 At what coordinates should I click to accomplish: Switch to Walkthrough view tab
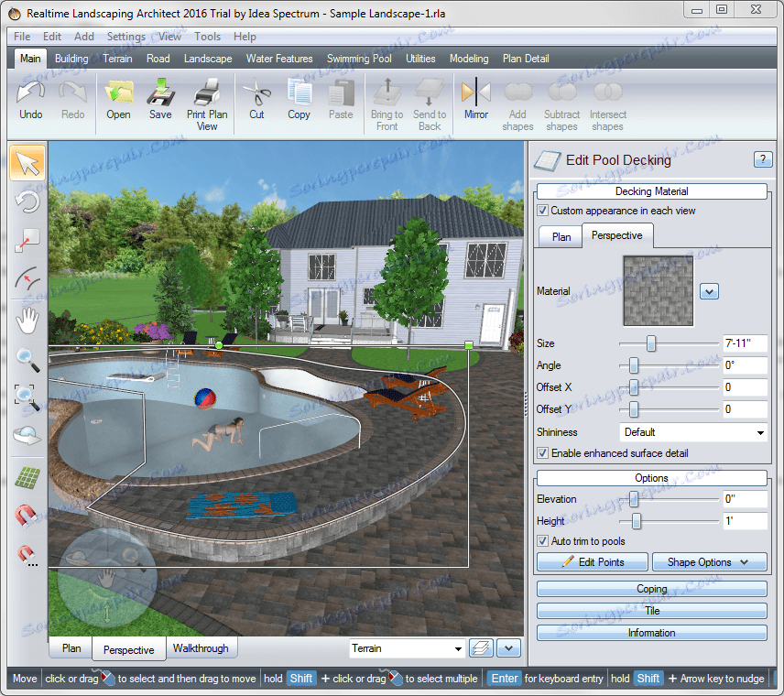[x=201, y=648]
